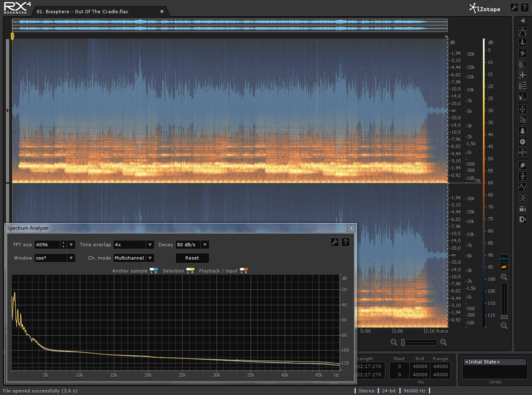Screen dimensions: 532x395
Task: Zoom out on the time axis (magnifier)
Action: coord(394,343)
